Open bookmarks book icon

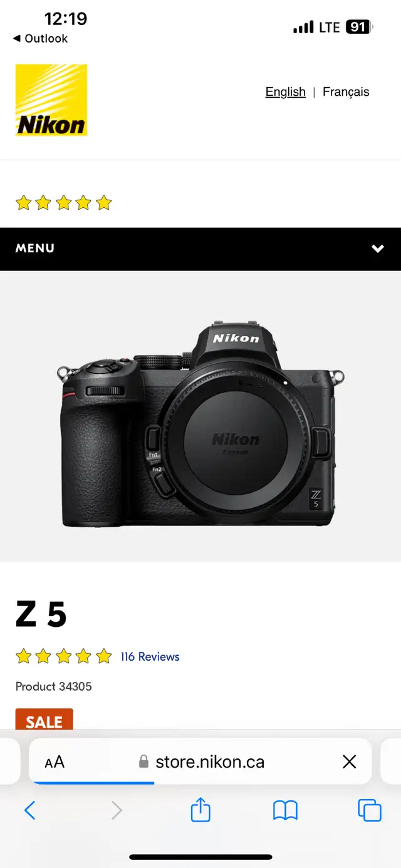coord(285,811)
